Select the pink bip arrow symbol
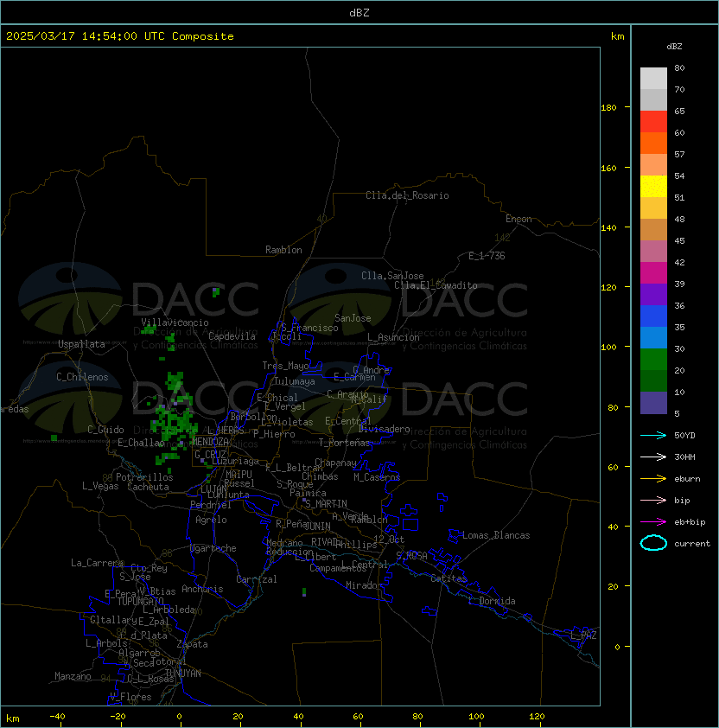719x728 pixels. pos(653,501)
